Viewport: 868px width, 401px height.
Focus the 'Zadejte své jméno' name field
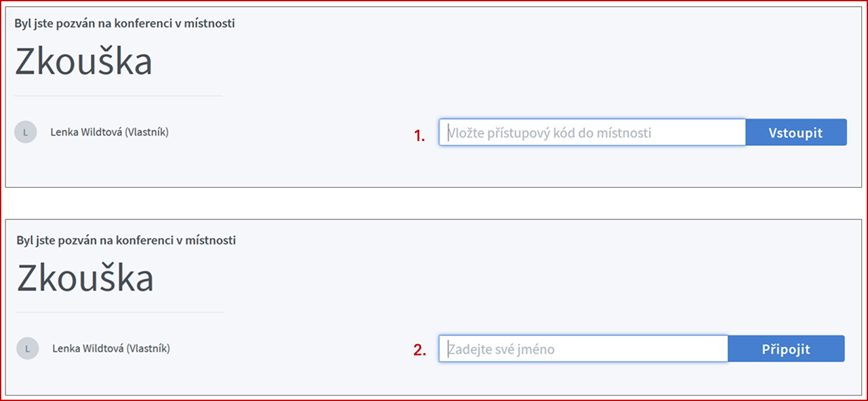pos(583,350)
